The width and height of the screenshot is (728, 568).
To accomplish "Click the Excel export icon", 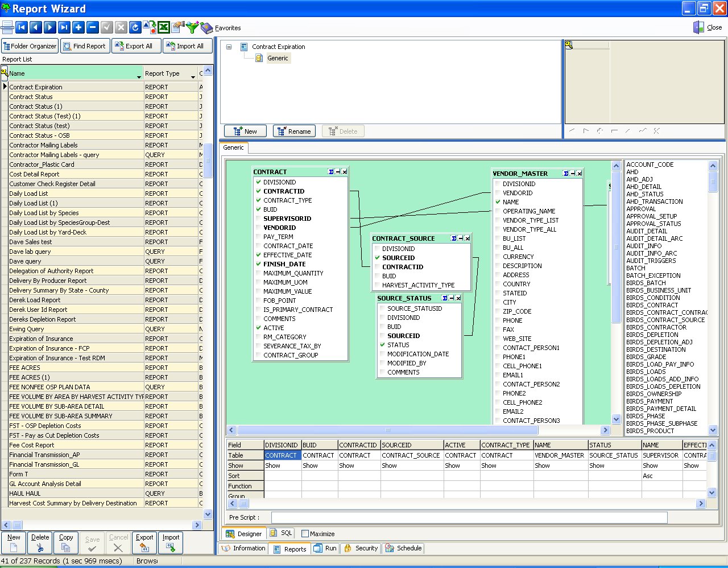I will pos(164,27).
